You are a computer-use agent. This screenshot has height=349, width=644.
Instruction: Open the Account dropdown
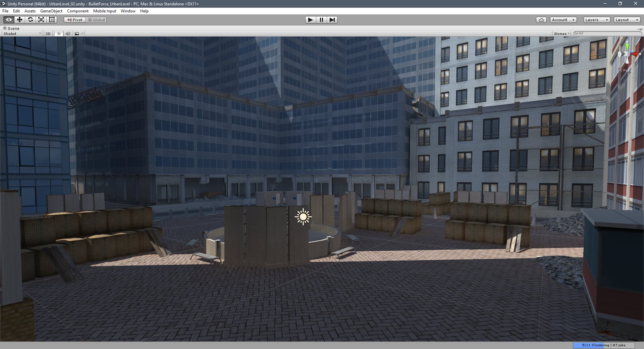coord(563,20)
